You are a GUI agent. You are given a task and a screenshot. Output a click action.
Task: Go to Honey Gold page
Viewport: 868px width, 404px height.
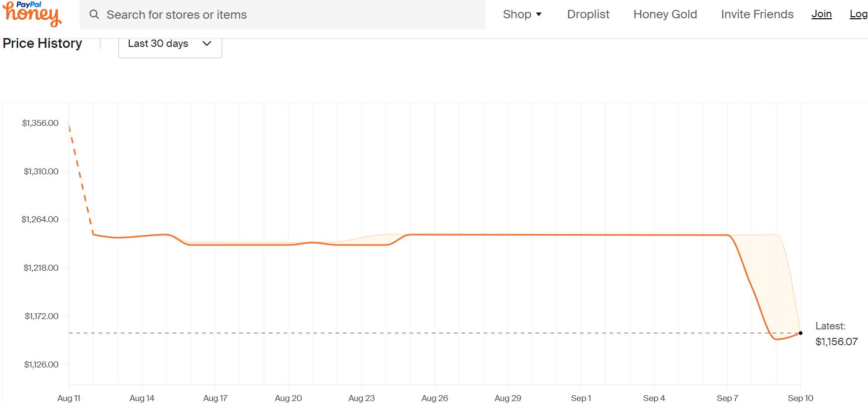(x=665, y=14)
